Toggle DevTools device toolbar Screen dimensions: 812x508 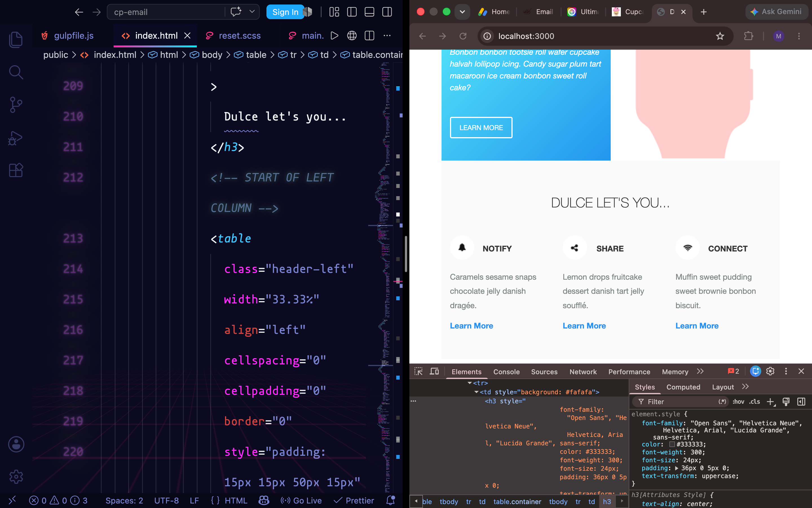(x=434, y=371)
